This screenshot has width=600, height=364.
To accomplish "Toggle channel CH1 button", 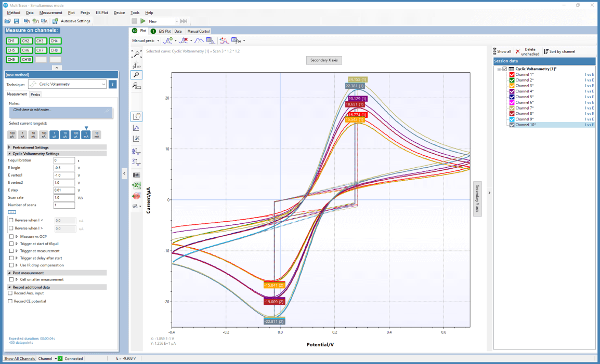I will click(11, 41).
